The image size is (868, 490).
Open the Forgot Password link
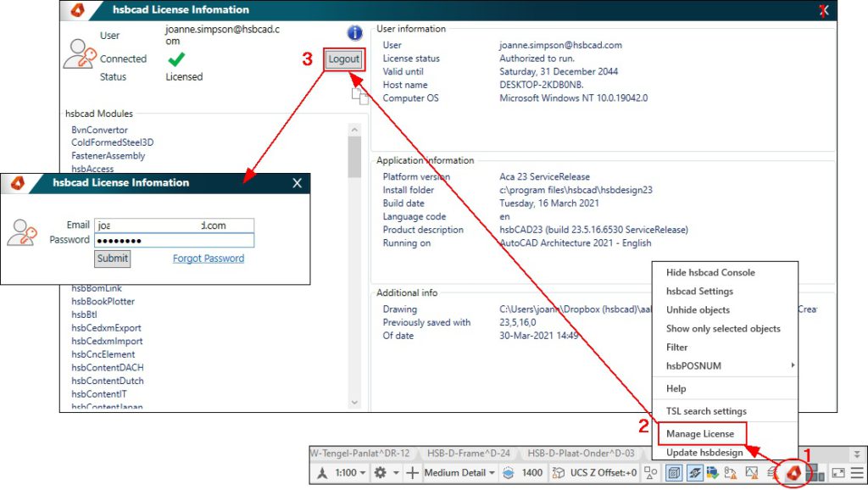(x=209, y=259)
